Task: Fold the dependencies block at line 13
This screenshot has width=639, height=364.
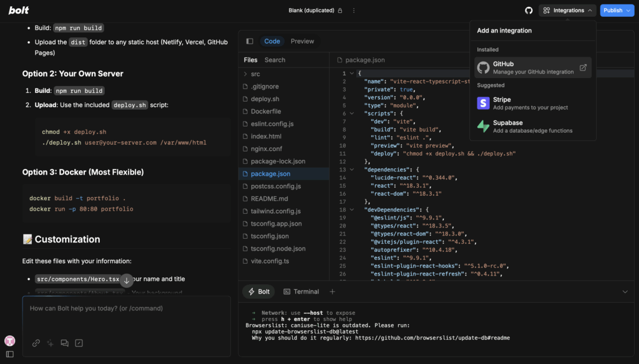Action: click(352, 170)
